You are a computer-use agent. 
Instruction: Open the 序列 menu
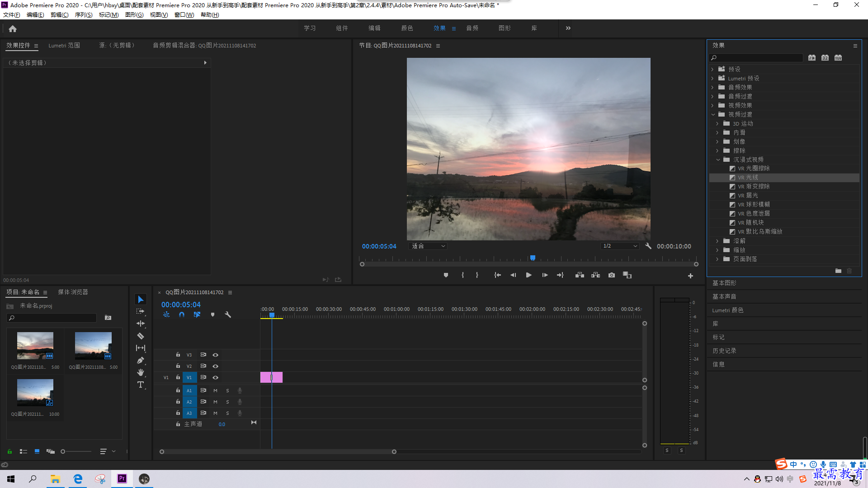pos(84,15)
